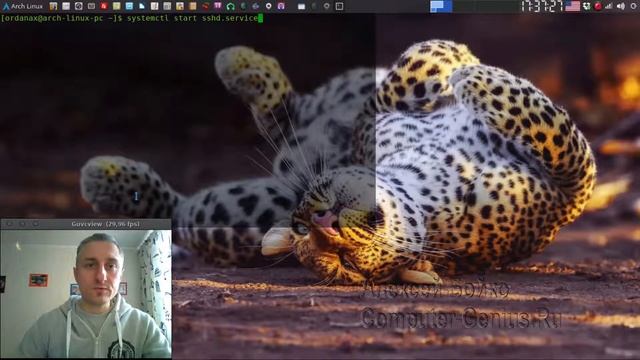Image resolution: width=640 pixels, height=360 pixels.
Task: Launch the light-blue launcher icon in the top panel
Action: (x=129, y=6)
